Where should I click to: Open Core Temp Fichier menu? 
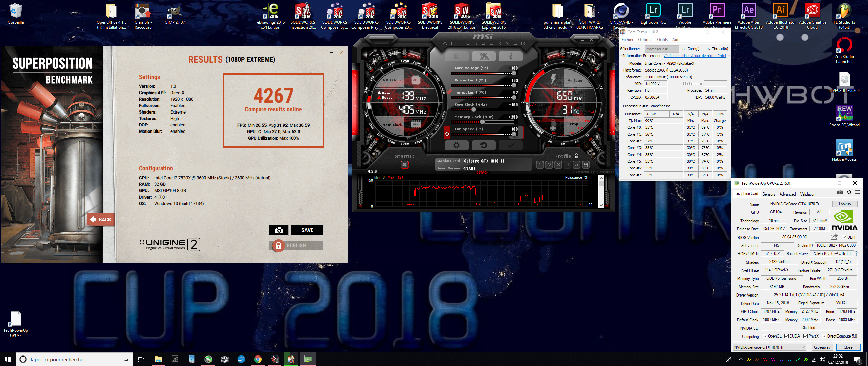click(x=627, y=40)
